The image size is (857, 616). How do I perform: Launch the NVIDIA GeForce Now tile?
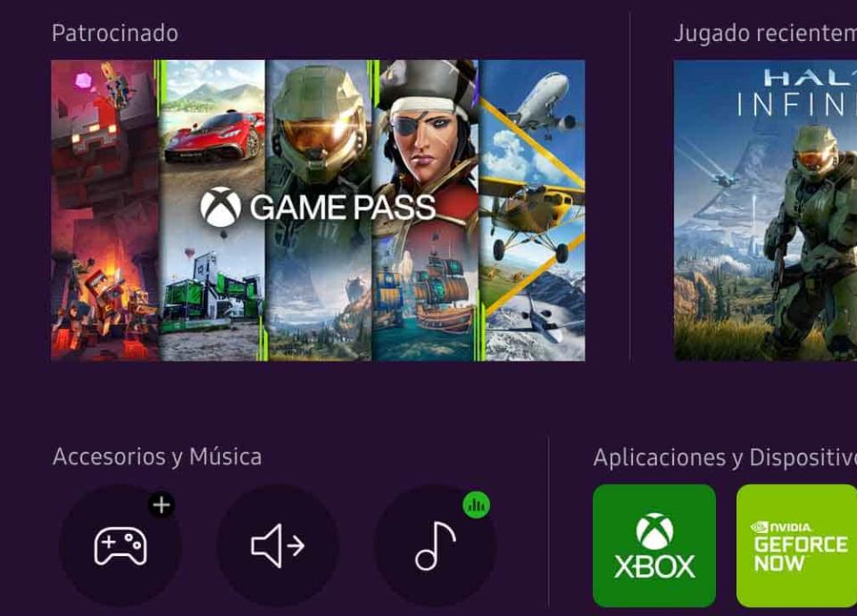coord(797,545)
